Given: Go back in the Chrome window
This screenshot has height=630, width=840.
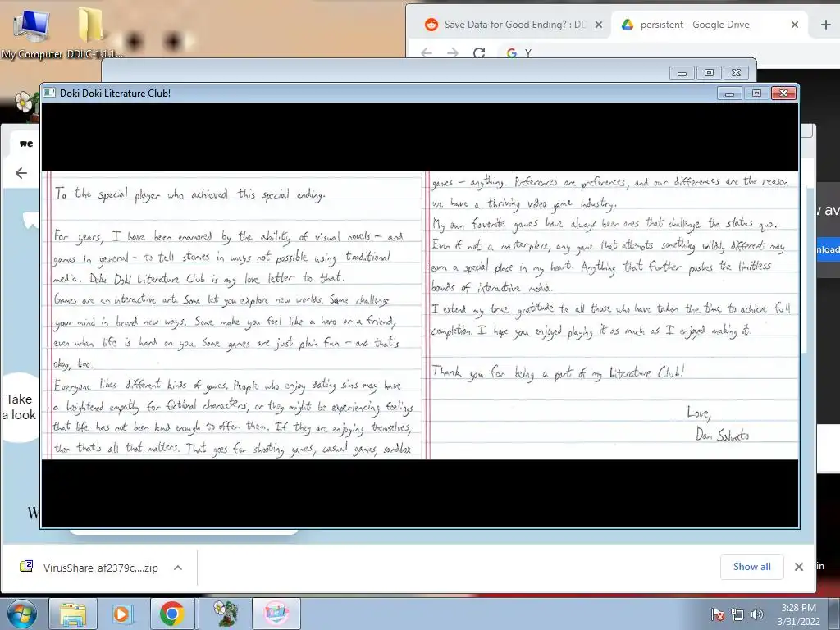Looking at the screenshot, I should pos(427,52).
